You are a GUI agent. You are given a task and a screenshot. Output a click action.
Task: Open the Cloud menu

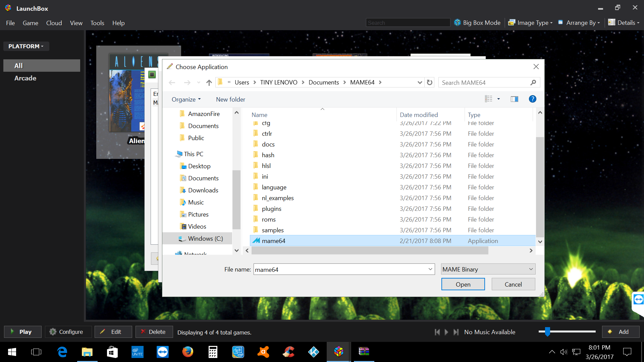54,23
